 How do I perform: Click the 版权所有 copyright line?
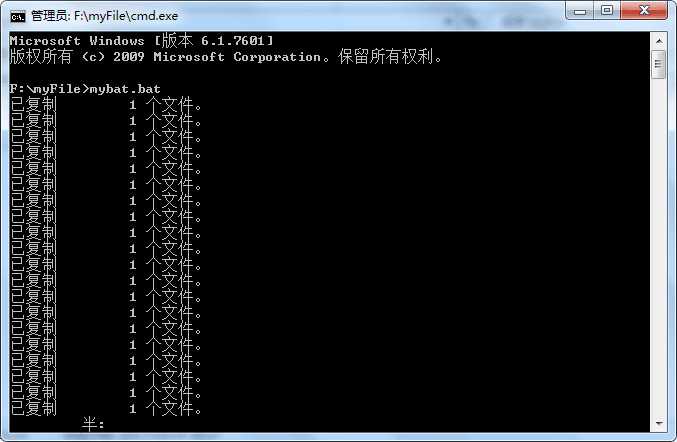pyautogui.click(x=226, y=57)
